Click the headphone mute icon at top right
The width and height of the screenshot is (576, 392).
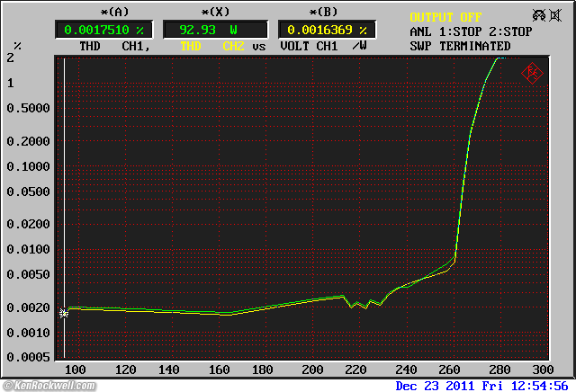tap(538, 15)
